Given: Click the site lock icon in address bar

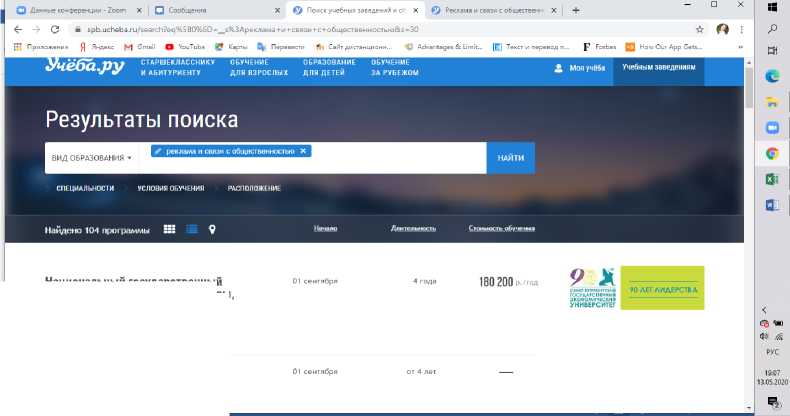Looking at the screenshot, I should [78, 30].
